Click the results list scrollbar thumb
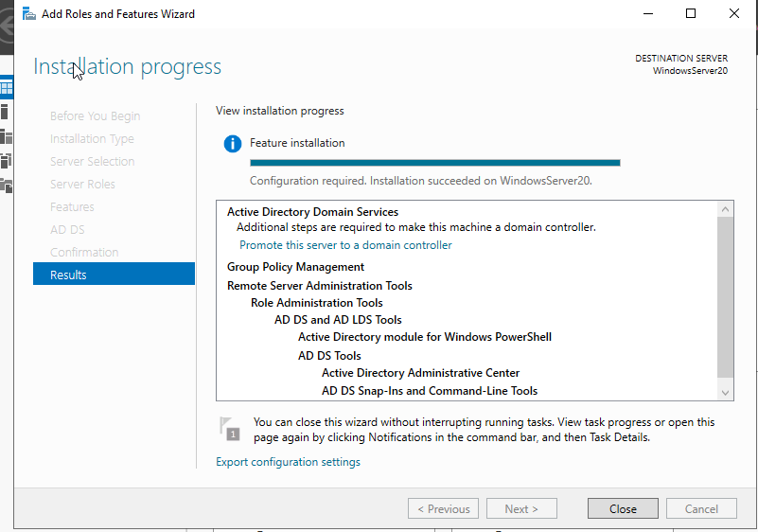 point(725,297)
